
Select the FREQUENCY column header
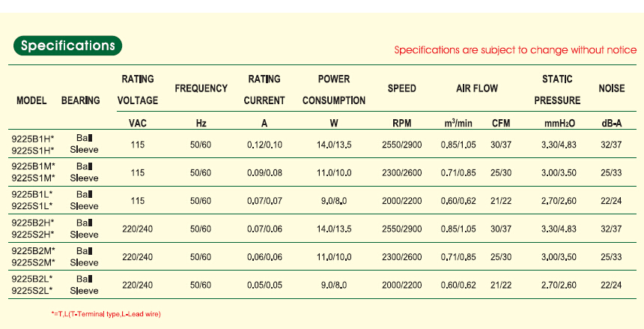[201, 88]
